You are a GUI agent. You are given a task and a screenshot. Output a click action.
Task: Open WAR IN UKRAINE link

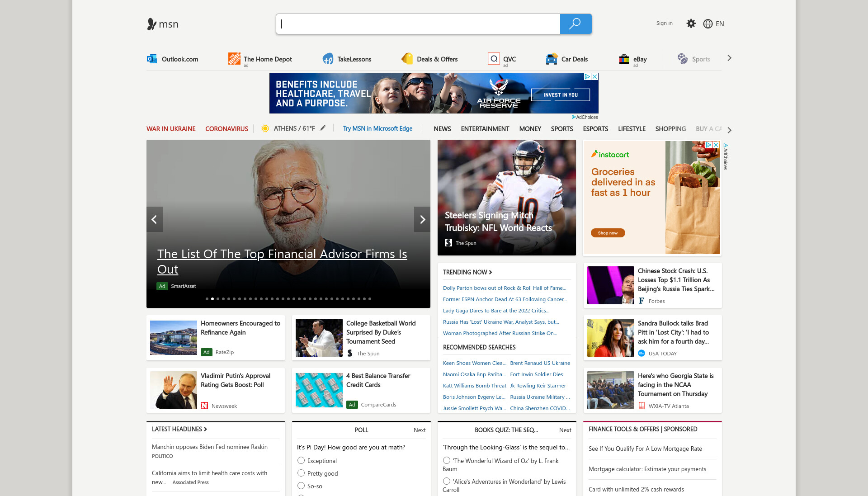(171, 129)
